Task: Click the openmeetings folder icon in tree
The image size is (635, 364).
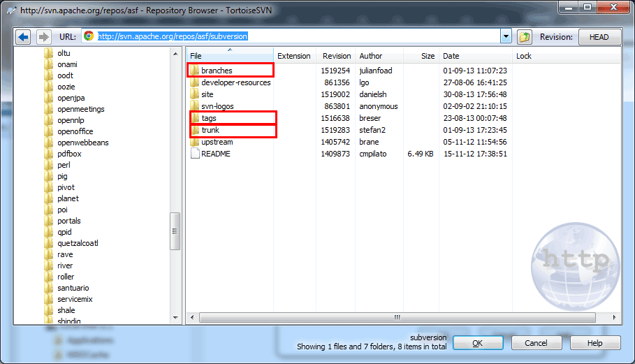Action: click(x=49, y=109)
